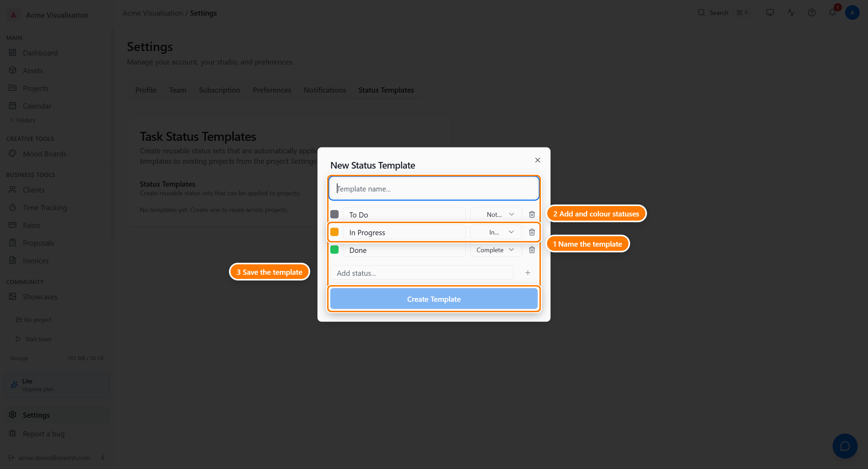Change the orange In Progress colour swatch
The width and height of the screenshot is (868, 469).
334,232
